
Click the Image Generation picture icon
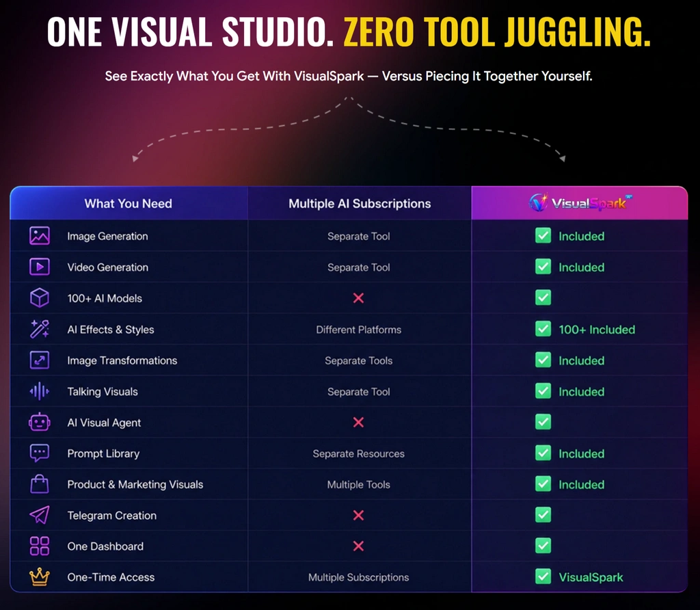pos(39,236)
